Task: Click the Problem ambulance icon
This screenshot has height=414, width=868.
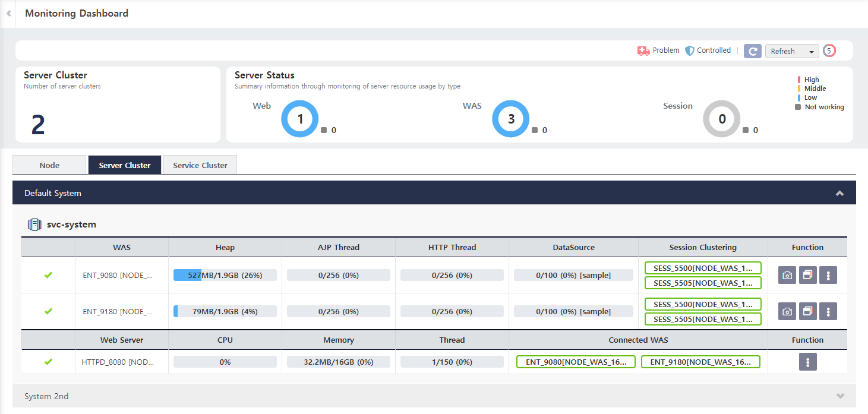Action: click(643, 50)
